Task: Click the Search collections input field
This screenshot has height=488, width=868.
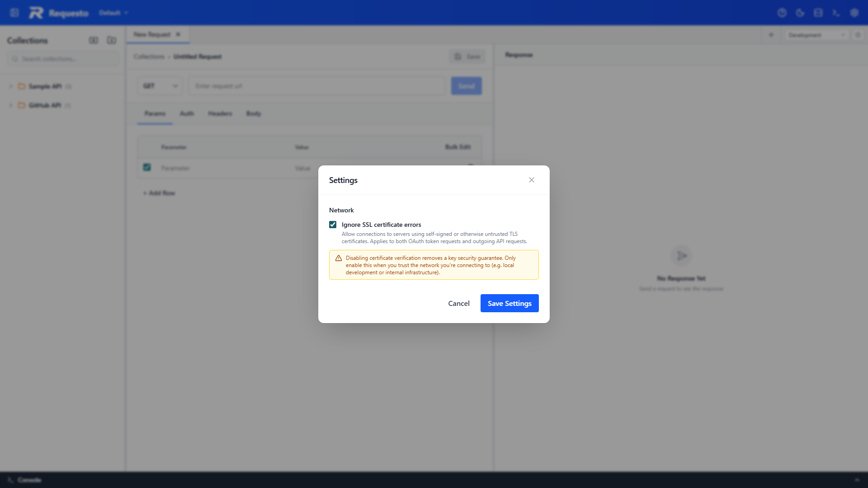Action: [63, 59]
